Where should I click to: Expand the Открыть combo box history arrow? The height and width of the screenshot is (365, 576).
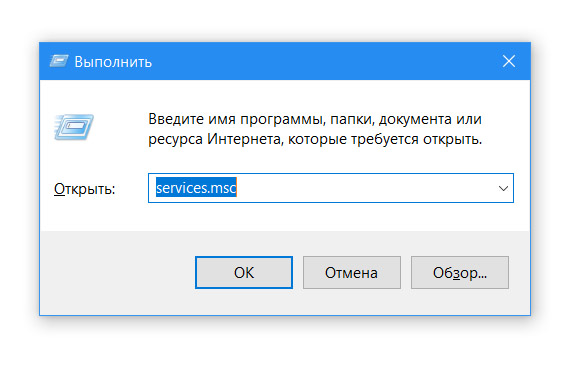pos(503,188)
